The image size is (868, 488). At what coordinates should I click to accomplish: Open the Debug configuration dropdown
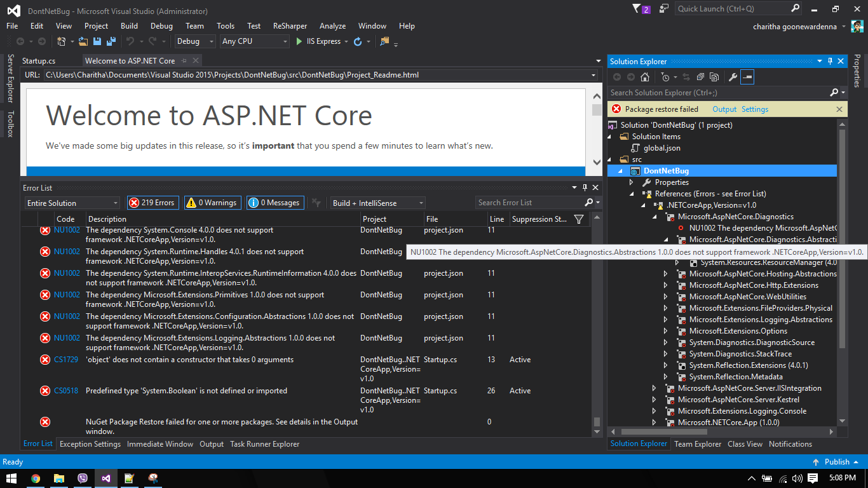pos(196,41)
